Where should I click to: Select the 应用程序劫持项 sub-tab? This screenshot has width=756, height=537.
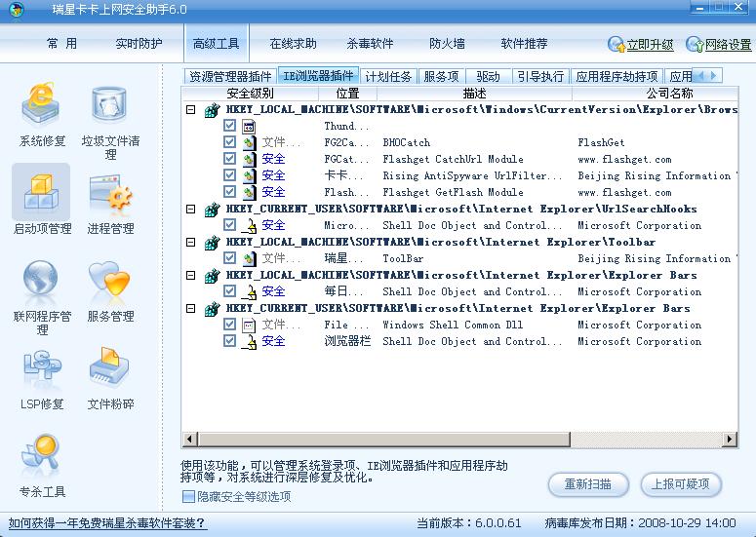pos(617,77)
